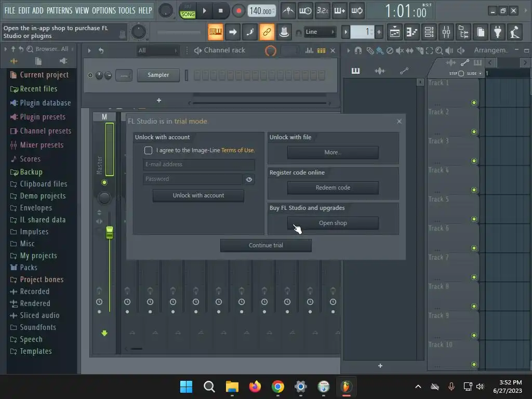Screen dimensions: 532x399
Task: Expand the pattern selector arrow
Action: tap(345, 32)
